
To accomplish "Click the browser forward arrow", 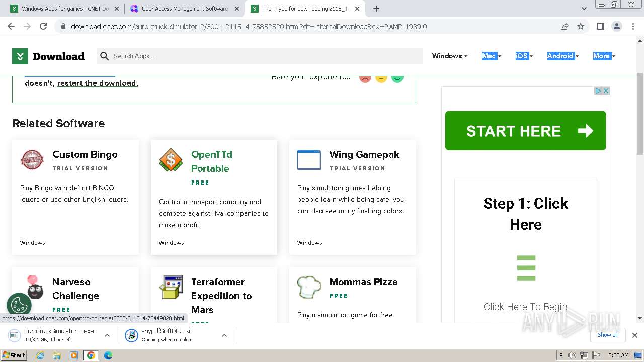I will [x=27, y=26].
